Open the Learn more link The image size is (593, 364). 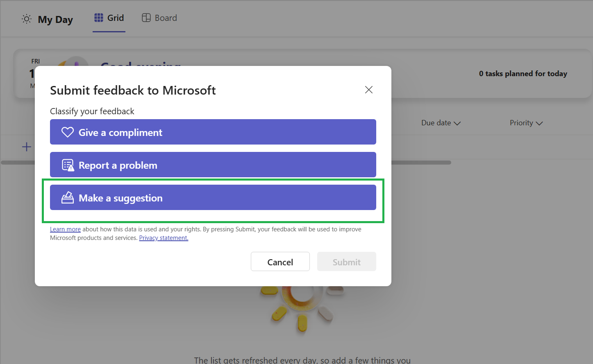65,229
